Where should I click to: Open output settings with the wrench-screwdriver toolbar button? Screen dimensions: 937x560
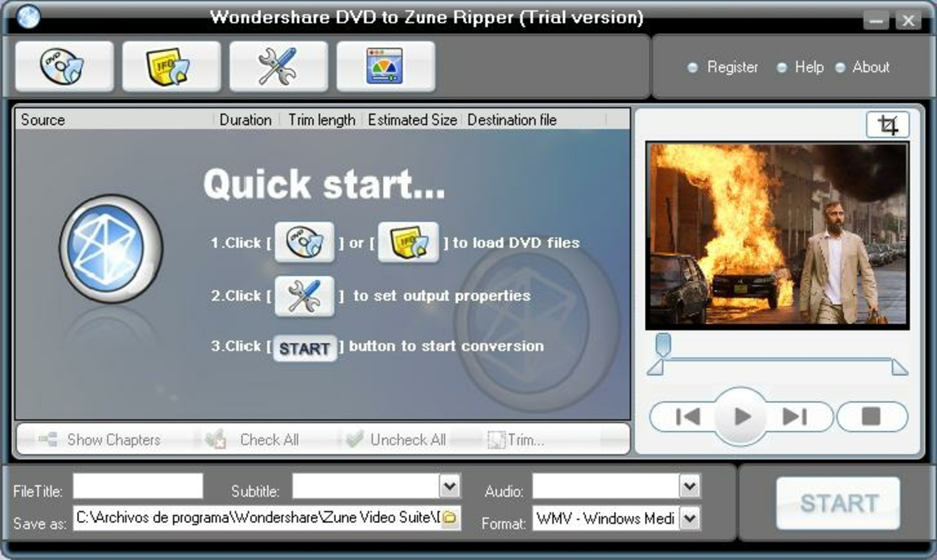(x=279, y=66)
